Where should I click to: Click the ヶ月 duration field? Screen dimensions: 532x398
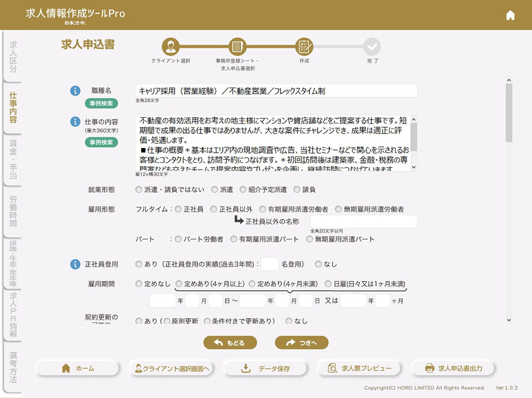coord(383,301)
